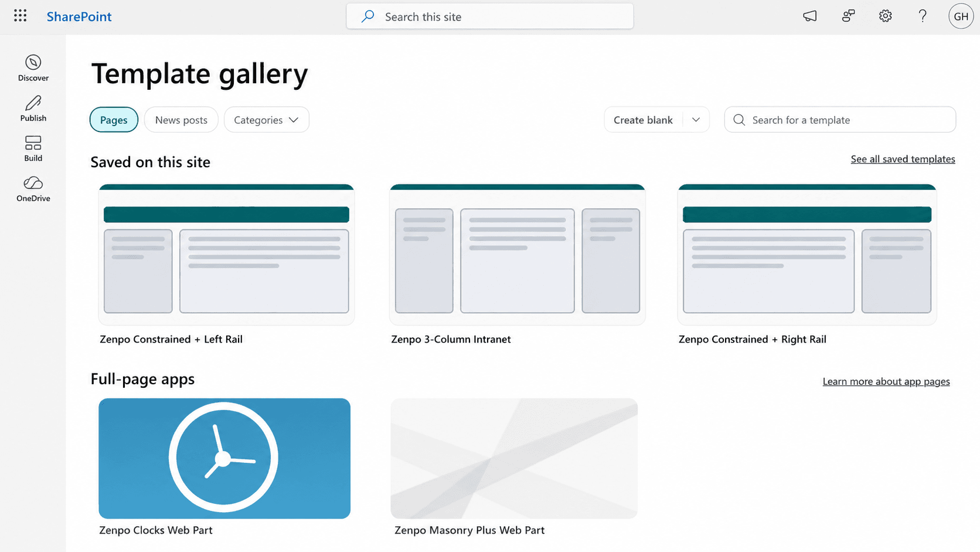This screenshot has height=552, width=980.
Task: Select the Pages filter tab
Action: [114, 120]
